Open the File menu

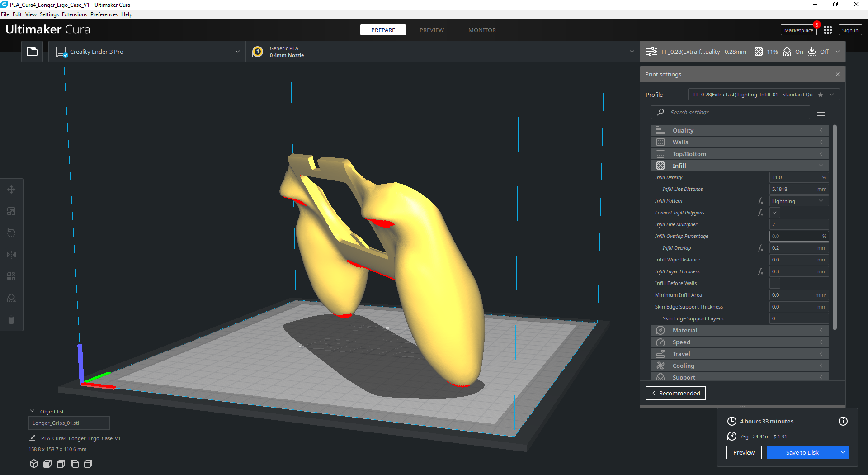pyautogui.click(x=5, y=14)
